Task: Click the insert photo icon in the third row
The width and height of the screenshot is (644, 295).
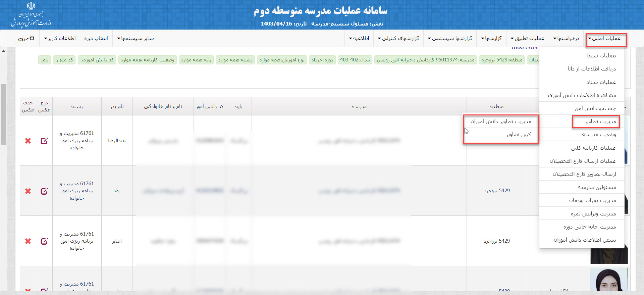Action: coord(44,241)
